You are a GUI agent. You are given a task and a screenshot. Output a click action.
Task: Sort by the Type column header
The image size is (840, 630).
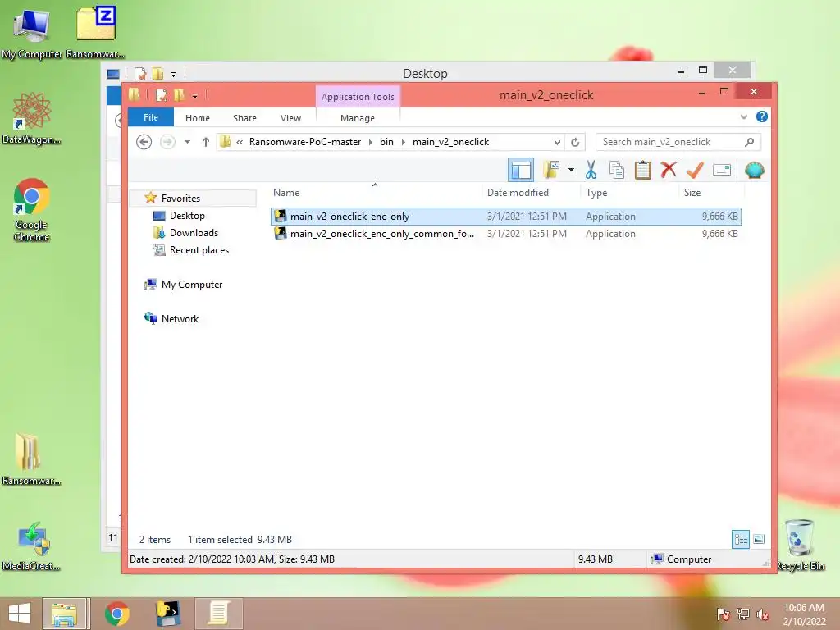pyautogui.click(x=629, y=192)
